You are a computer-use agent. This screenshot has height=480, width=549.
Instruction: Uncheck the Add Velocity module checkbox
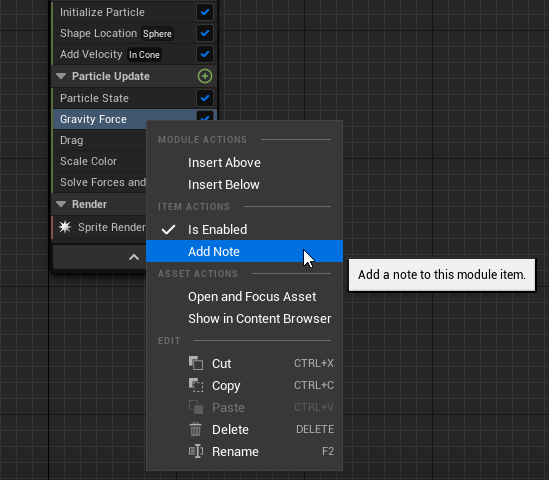pyautogui.click(x=205, y=54)
